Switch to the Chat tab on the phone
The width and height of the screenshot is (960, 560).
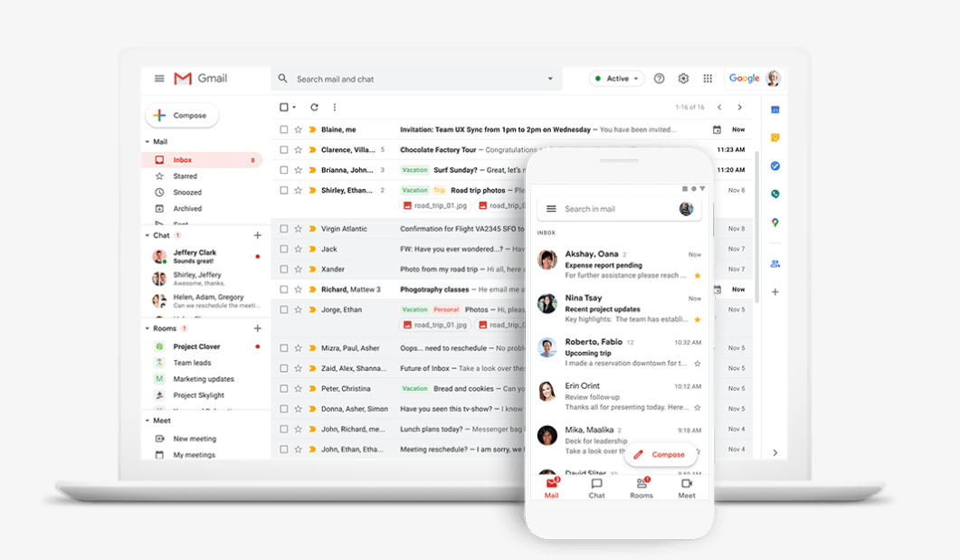pos(596,489)
